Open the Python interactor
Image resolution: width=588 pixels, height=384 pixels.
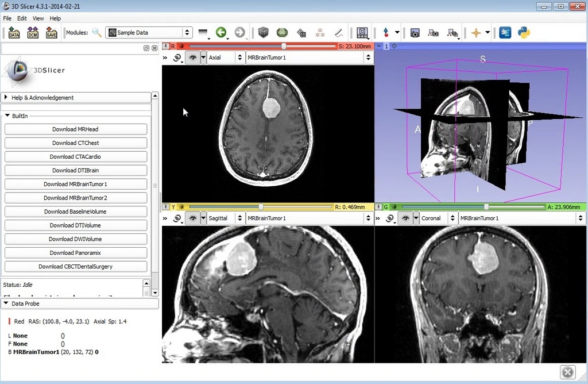524,33
